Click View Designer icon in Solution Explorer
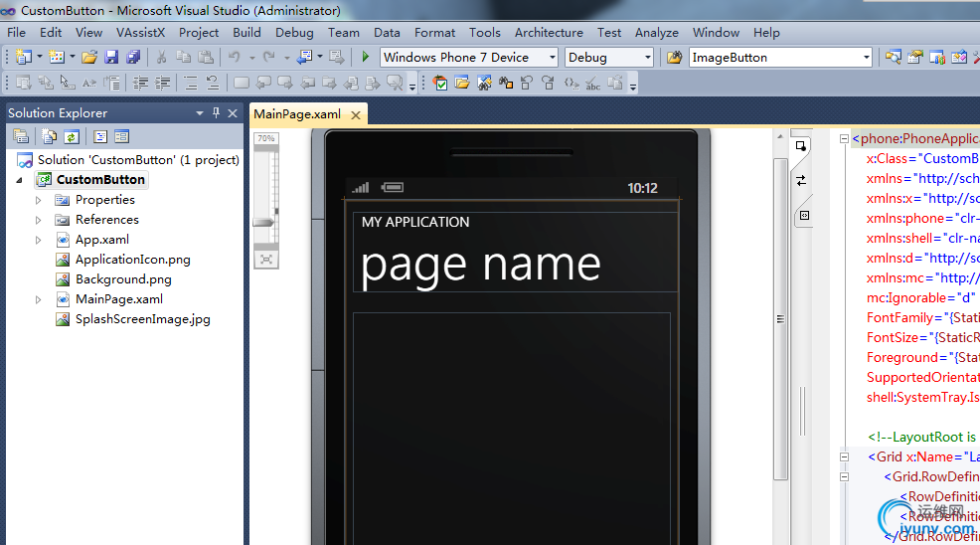Screen dimensions: 980x545 pyautogui.click(x=122, y=136)
